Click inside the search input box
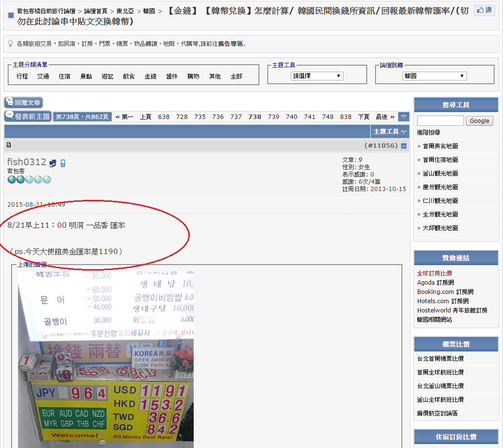The width and height of the screenshot is (503, 448). click(x=440, y=120)
